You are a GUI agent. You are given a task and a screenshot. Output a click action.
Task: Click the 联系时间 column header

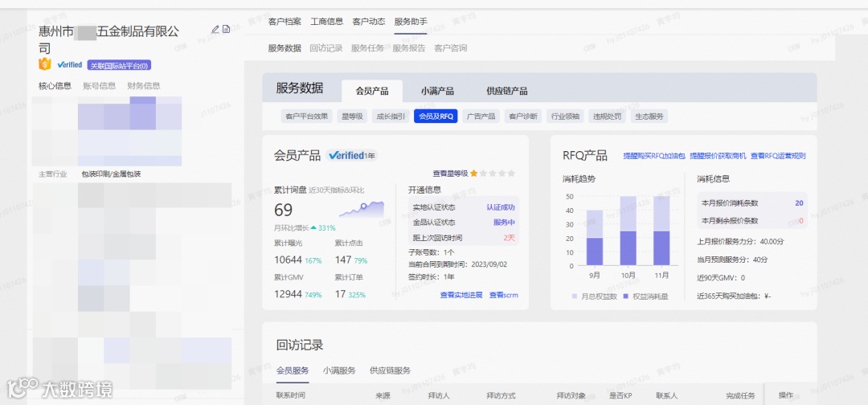tap(291, 395)
